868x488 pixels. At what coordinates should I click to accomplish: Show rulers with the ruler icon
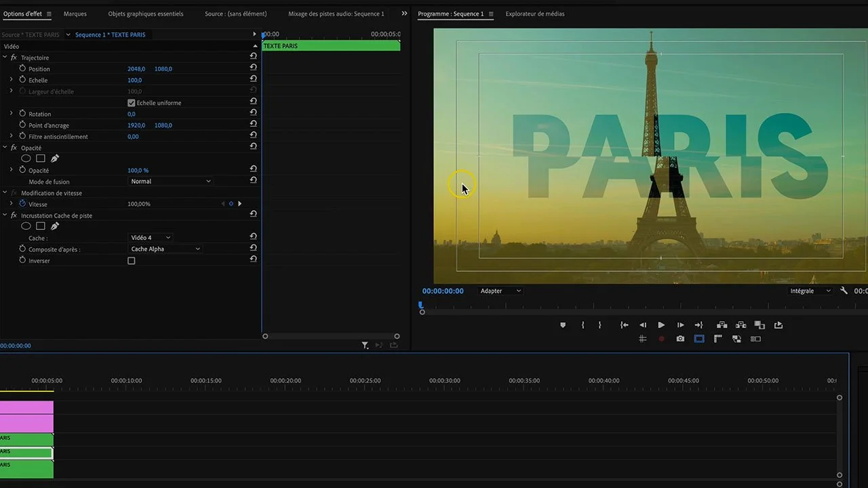point(717,339)
